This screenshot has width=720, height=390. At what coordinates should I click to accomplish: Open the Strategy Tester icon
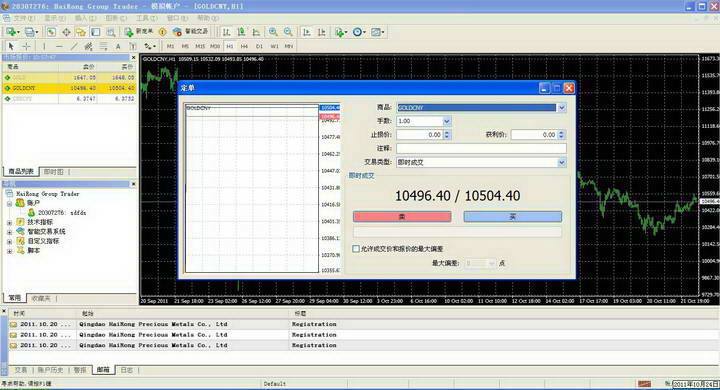(111, 32)
